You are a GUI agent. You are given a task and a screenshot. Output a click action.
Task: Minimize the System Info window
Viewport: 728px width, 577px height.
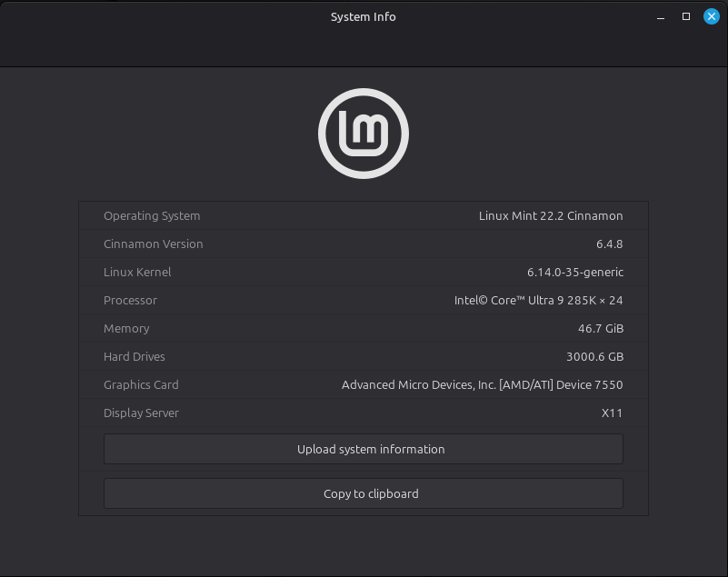[661, 17]
